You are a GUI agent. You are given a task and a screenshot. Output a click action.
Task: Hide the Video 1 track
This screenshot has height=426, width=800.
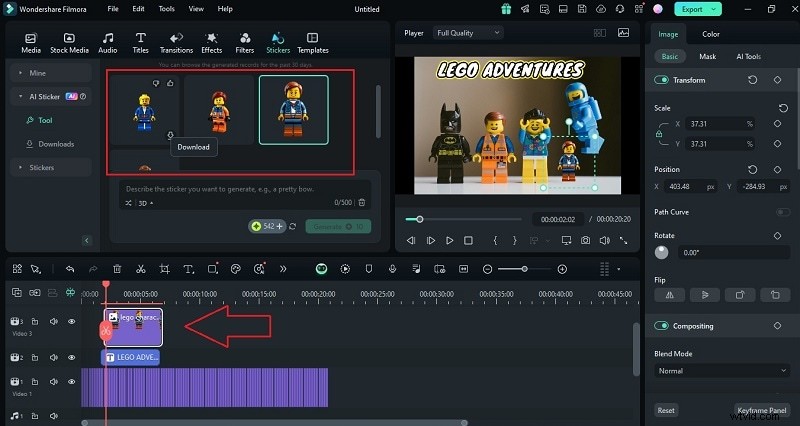point(71,382)
